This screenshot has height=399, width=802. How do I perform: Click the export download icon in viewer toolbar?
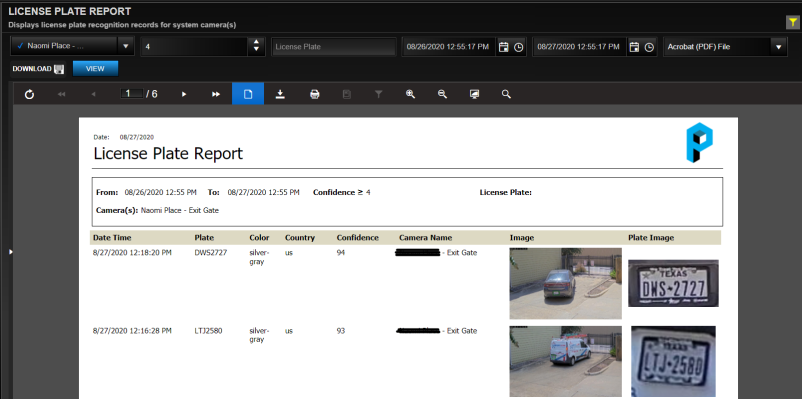[x=280, y=94]
